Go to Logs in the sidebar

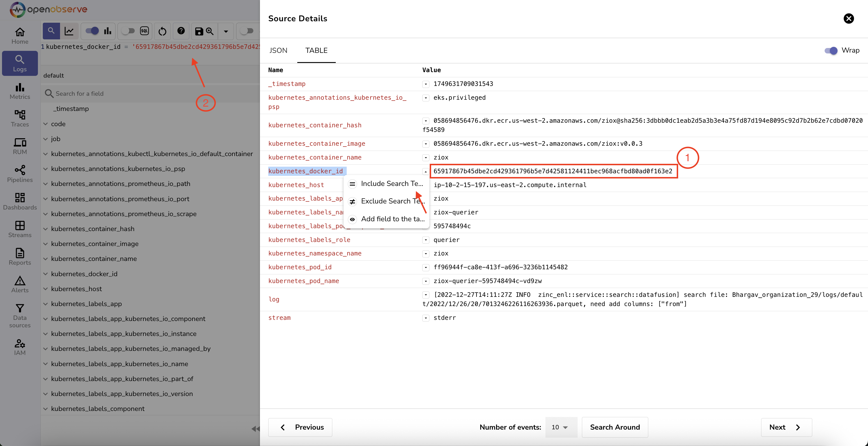coord(20,64)
